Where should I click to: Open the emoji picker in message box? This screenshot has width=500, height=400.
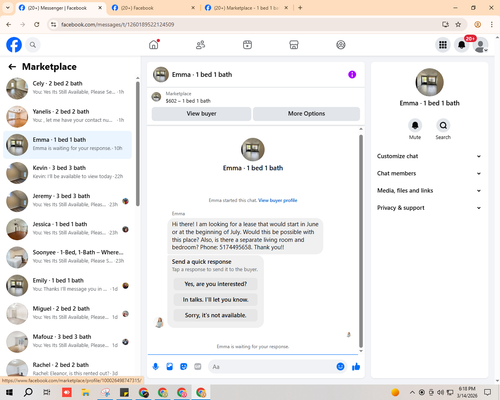[340, 367]
